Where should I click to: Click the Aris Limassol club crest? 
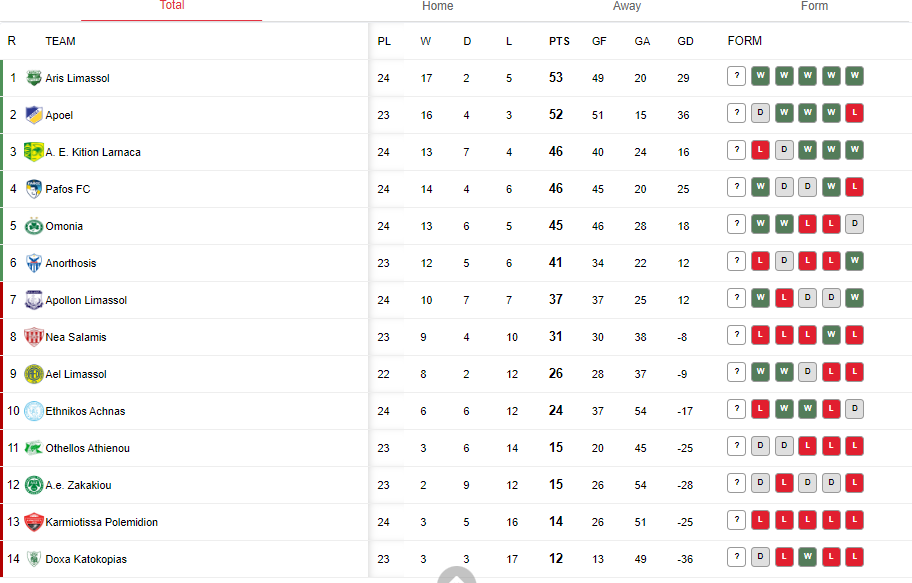pyautogui.click(x=34, y=77)
